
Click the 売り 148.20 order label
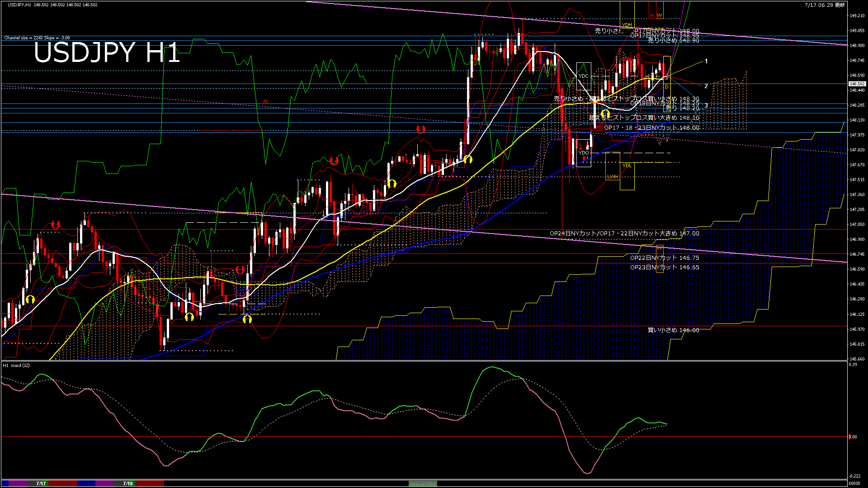pyautogui.click(x=682, y=108)
